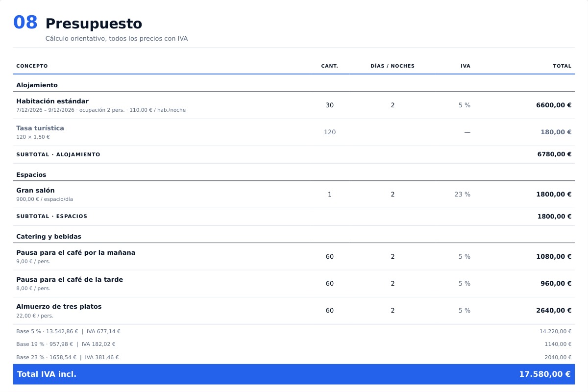Select the subtotal amount "6780,00 €"
The width and height of the screenshot is (588, 392).
tap(555, 154)
